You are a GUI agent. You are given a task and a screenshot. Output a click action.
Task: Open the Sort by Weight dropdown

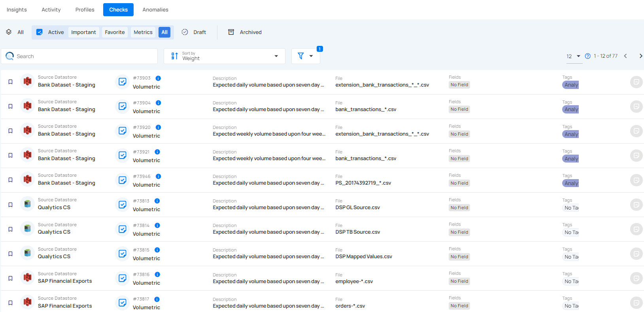pos(224,56)
